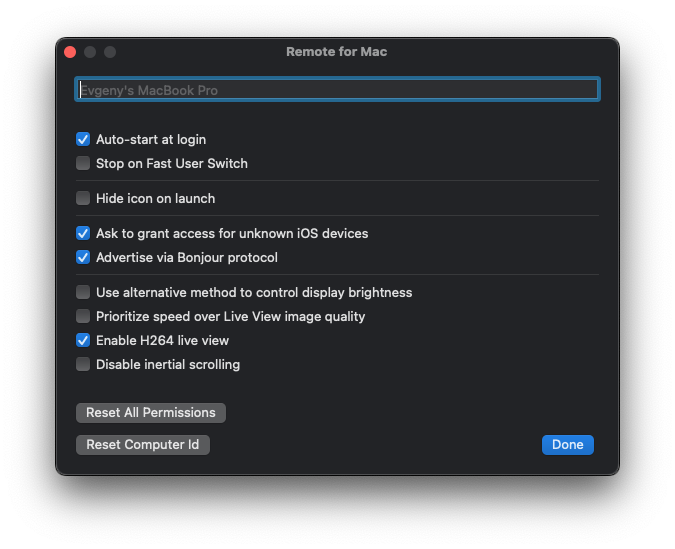Uncheck Ask to grant access option
Image resolution: width=675 pixels, height=549 pixels.
pyautogui.click(x=83, y=234)
